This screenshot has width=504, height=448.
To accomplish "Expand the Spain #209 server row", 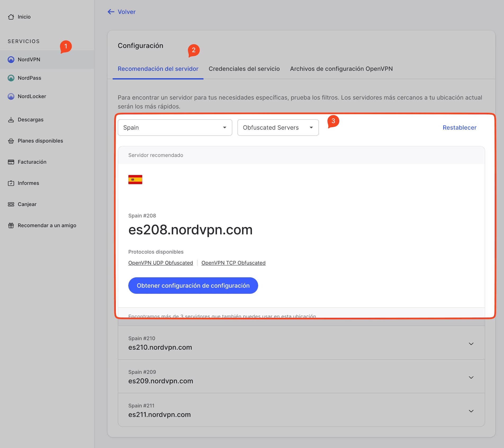I will point(301,377).
